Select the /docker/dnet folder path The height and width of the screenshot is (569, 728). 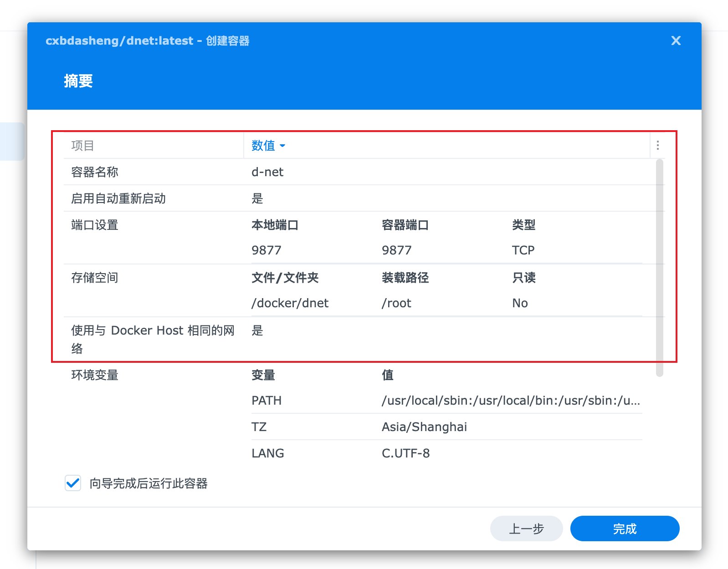[x=290, y=303]
